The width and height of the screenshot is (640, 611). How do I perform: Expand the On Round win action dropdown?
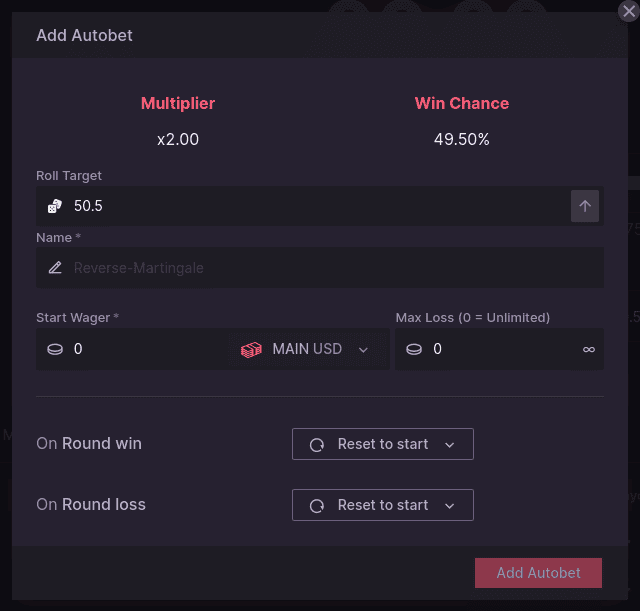tap(382, 444)
